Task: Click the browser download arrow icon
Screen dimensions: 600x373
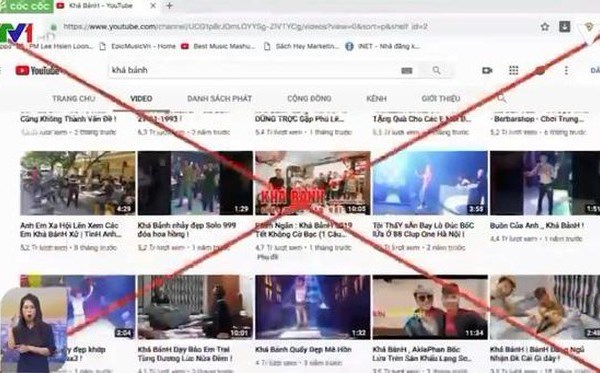Action: (x=565, y=26)
